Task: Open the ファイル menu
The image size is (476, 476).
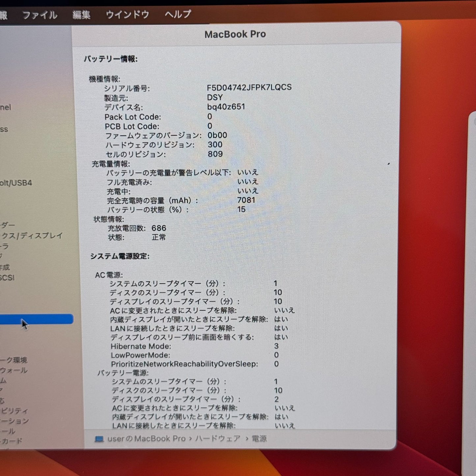Action: [x=40, y=15]
